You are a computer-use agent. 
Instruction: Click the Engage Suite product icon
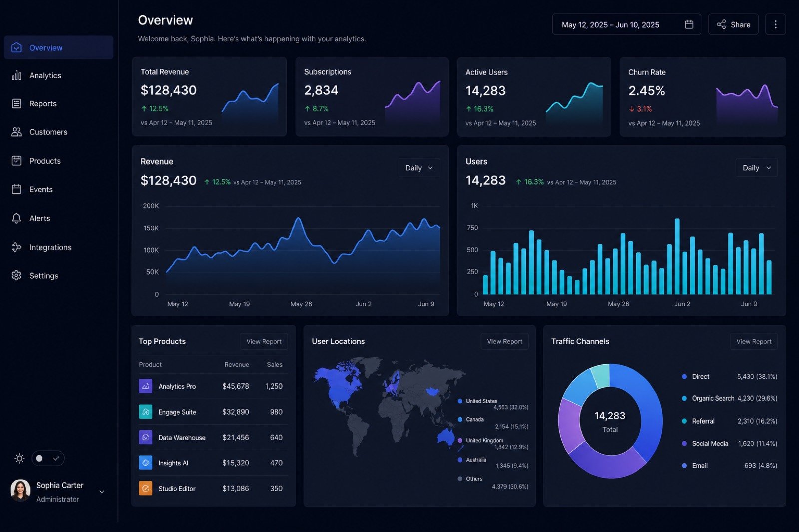(x=145, y=412)
